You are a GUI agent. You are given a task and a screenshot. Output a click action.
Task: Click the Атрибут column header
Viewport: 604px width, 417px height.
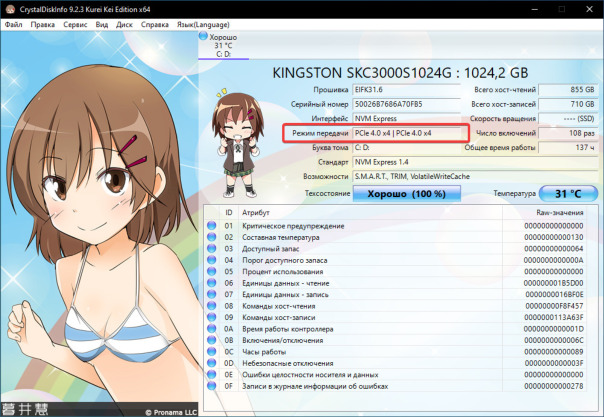pos(256,212)
